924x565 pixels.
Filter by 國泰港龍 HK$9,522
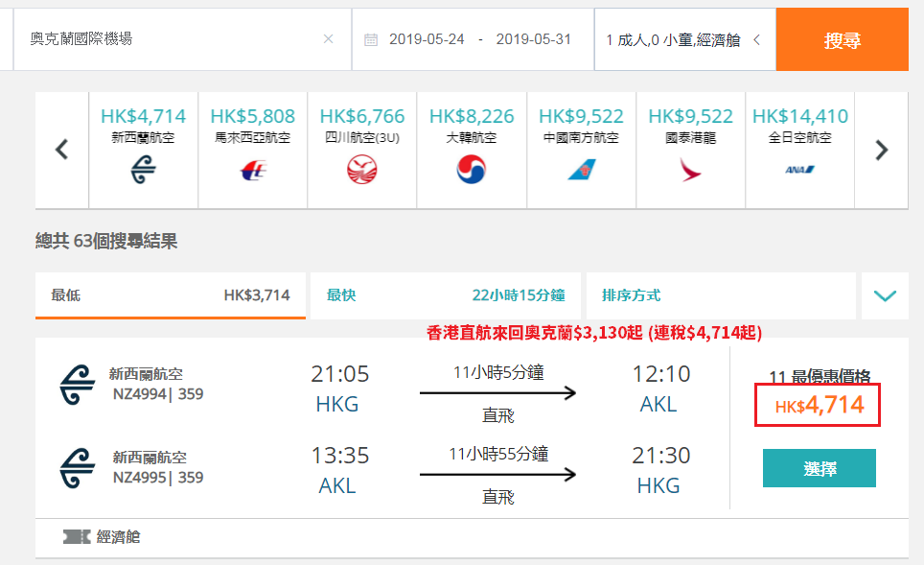pyautogui.click(x=691, y=150)
